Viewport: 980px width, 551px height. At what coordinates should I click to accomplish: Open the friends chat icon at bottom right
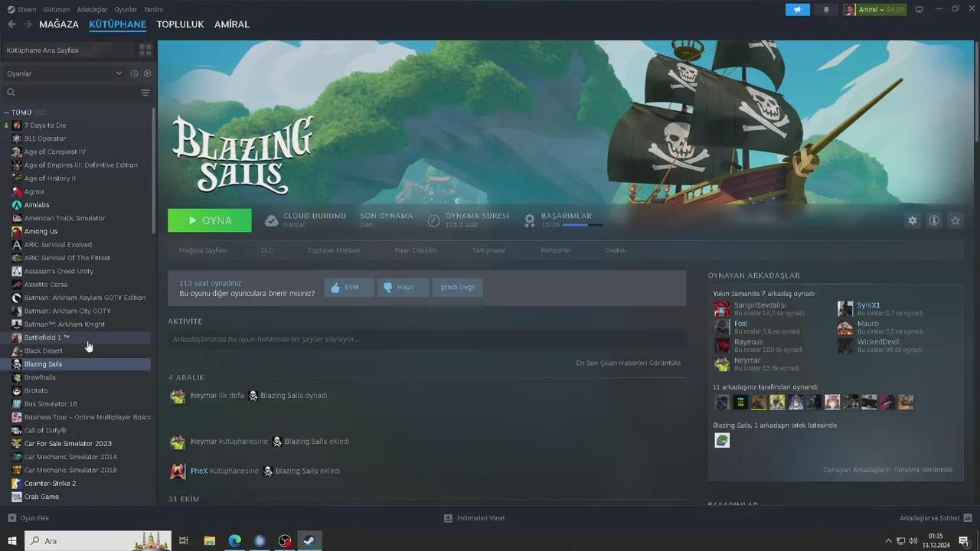[968, 518]
